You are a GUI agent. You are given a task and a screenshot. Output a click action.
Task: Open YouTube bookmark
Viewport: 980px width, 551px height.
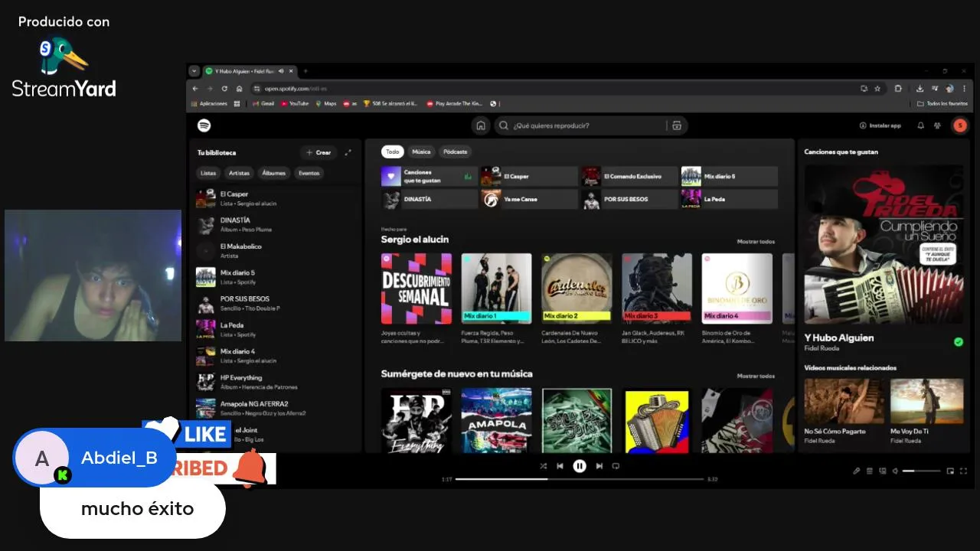pyautogui.click(x=295, y=103)
